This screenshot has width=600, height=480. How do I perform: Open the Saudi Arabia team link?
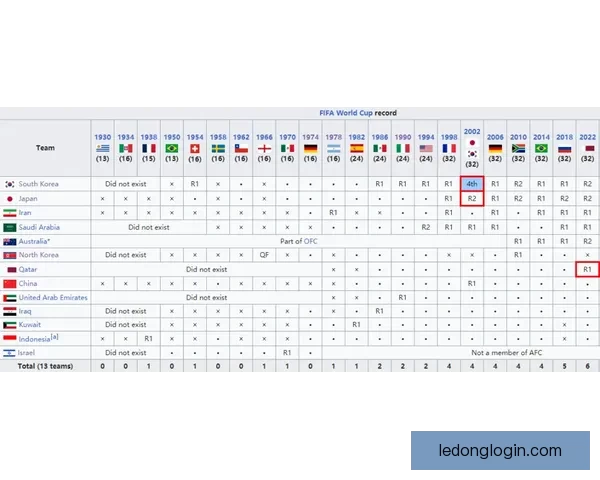39,227
